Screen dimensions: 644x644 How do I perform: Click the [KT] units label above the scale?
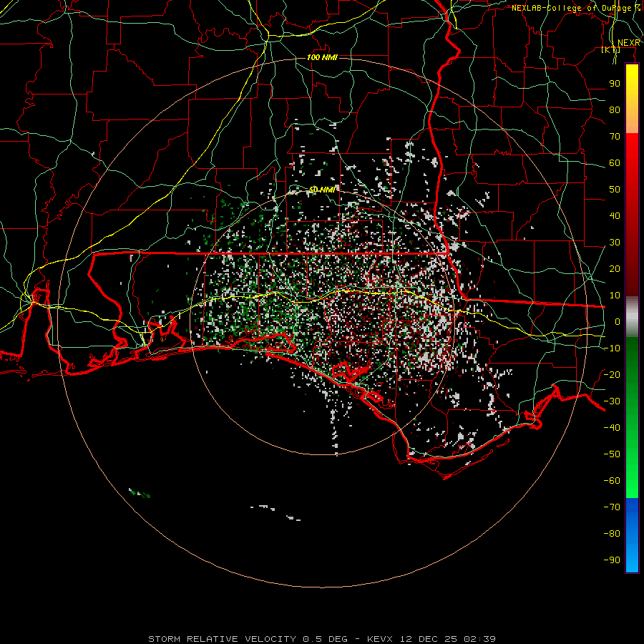pyautogui.click(x=611, y=50)
